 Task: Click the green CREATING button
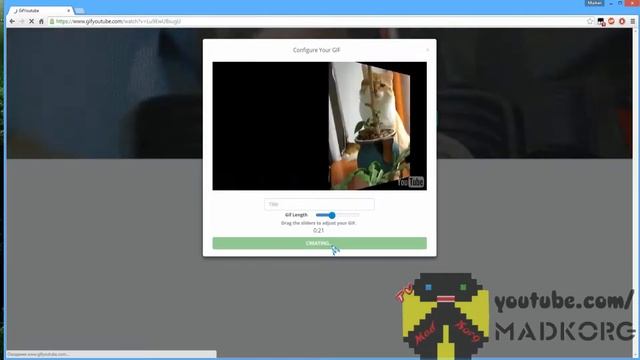coord(320,243)
